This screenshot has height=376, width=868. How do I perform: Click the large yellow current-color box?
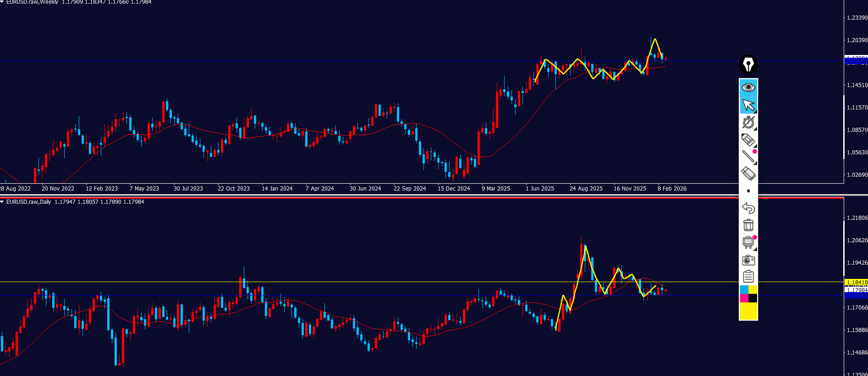click(748, 311)
